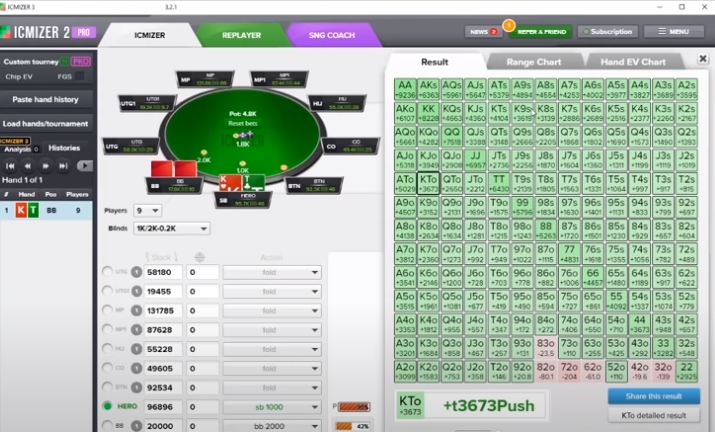This screenshot has height=432, width=715.
Task: Click the BTN bounty number circle icon
Action: 136,387
